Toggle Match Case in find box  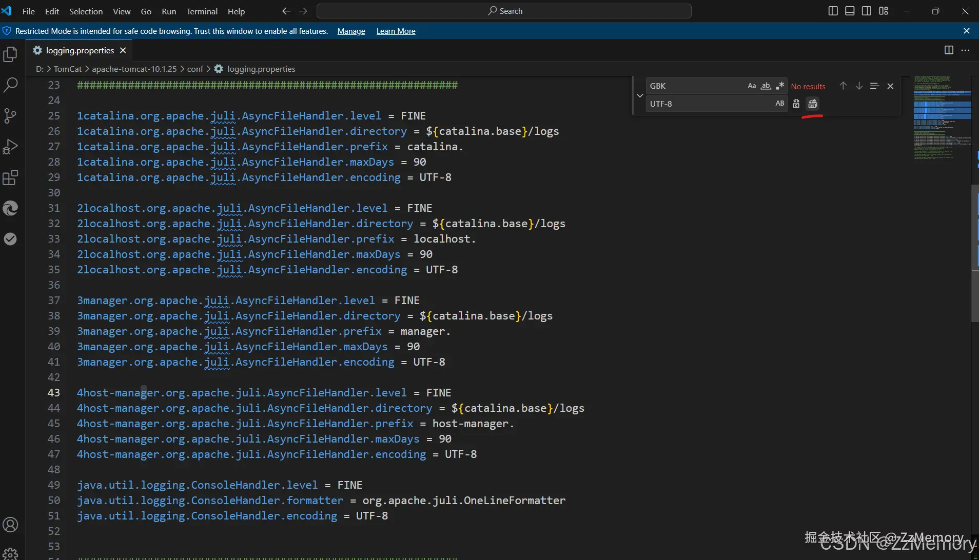point(752,86)
